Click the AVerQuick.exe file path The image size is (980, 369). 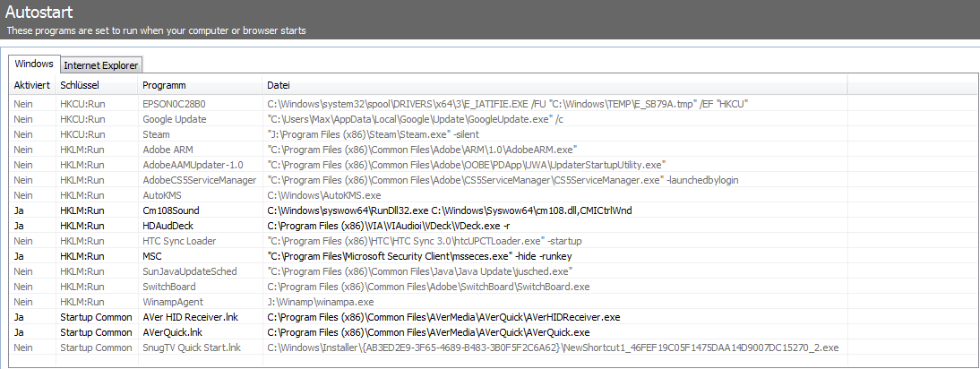point(428,332)
